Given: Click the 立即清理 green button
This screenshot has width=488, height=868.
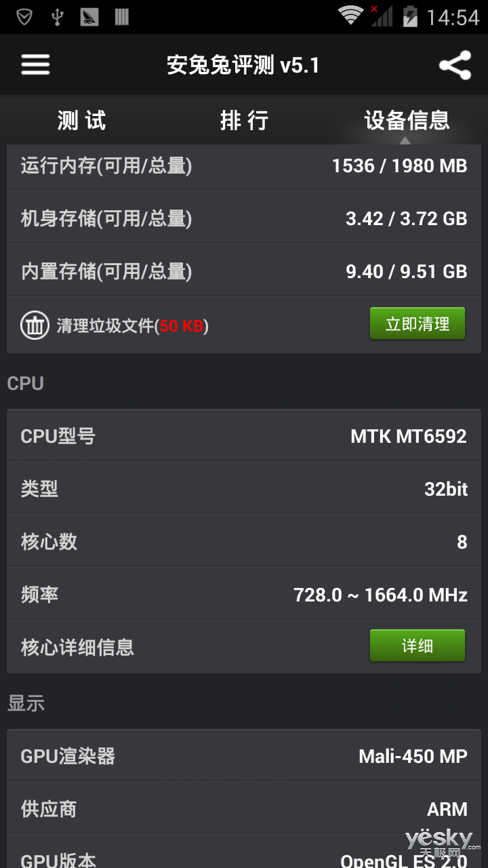Looking at the screenshot, I should coord(418,323).
